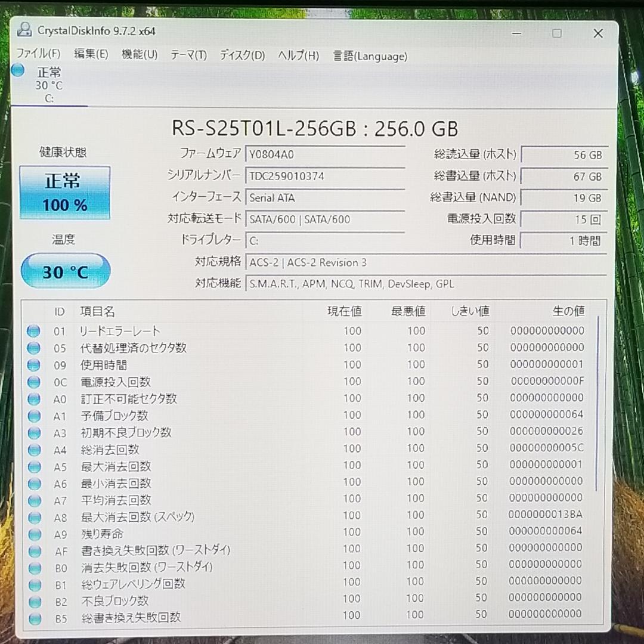Open the 機能(U) function menu

point(138,55)
